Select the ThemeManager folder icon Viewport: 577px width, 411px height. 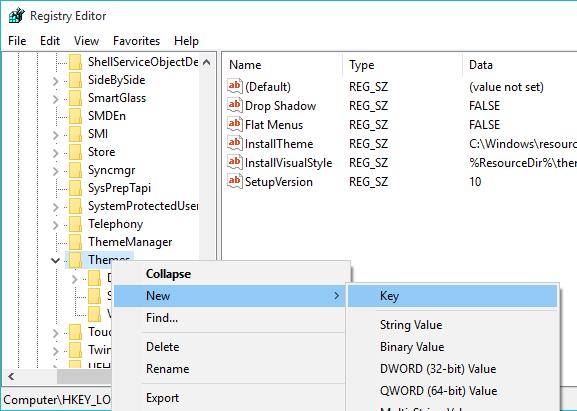point(75,242)
